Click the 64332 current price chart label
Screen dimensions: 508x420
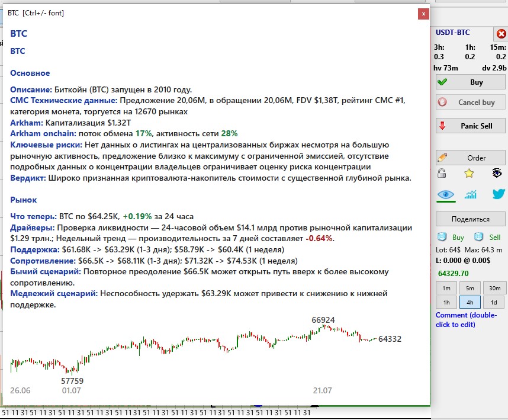390,339
